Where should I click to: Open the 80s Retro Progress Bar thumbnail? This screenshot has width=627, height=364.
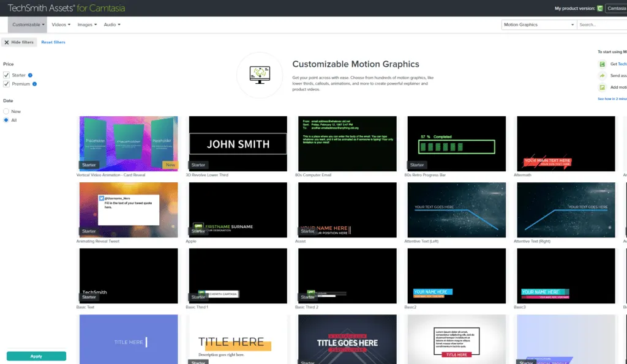tap(457, 143)
